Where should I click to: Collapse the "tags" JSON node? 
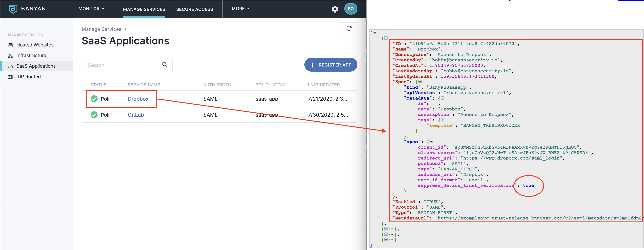[x=442, y=120]
